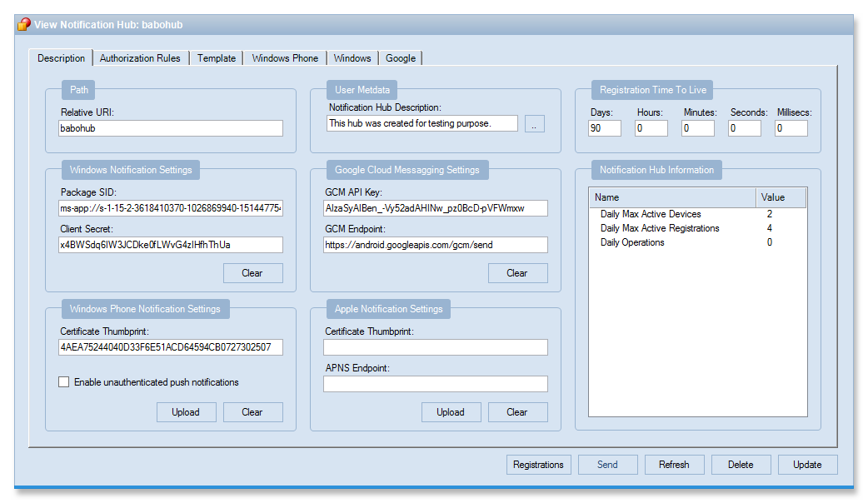Click the Millisecs time-to-live field
Viewport: 868px width, 503px height.
[x=791, y=128]
